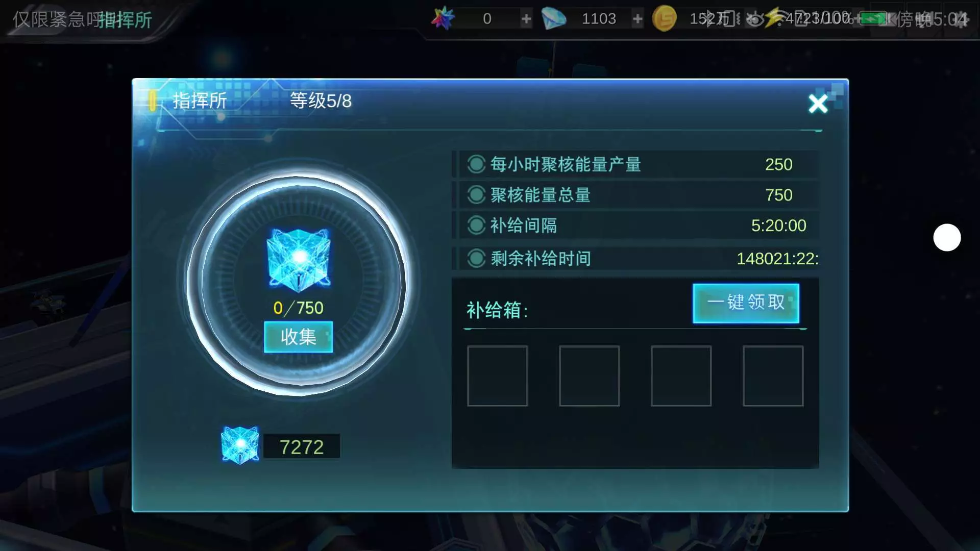The image size is (980, 551).
Task: Tap the 收集 collect button
Action: point(298,337)
